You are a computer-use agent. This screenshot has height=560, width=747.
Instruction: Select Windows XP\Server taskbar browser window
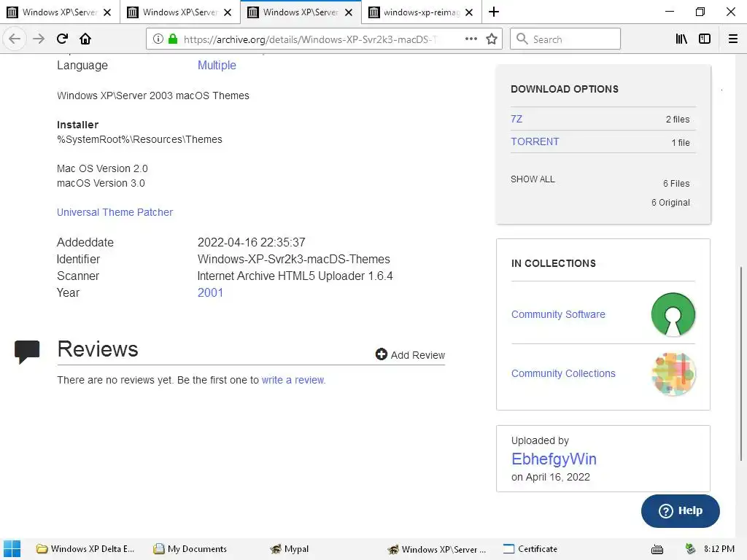pos(437,549)
